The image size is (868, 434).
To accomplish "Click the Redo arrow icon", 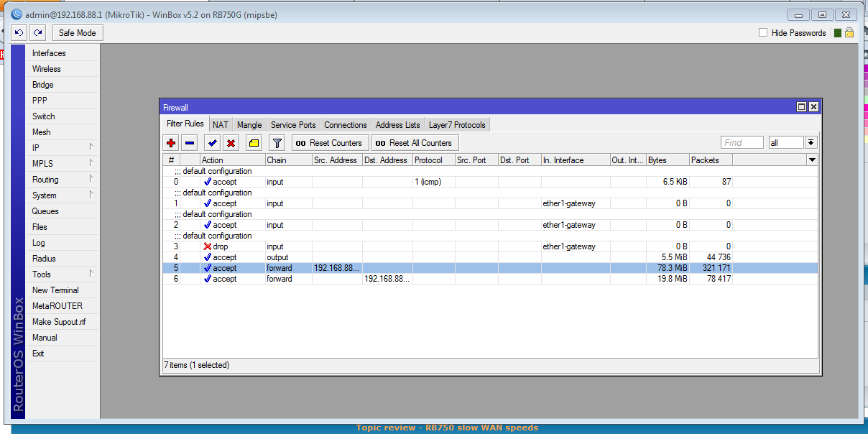I will [37, 32].
